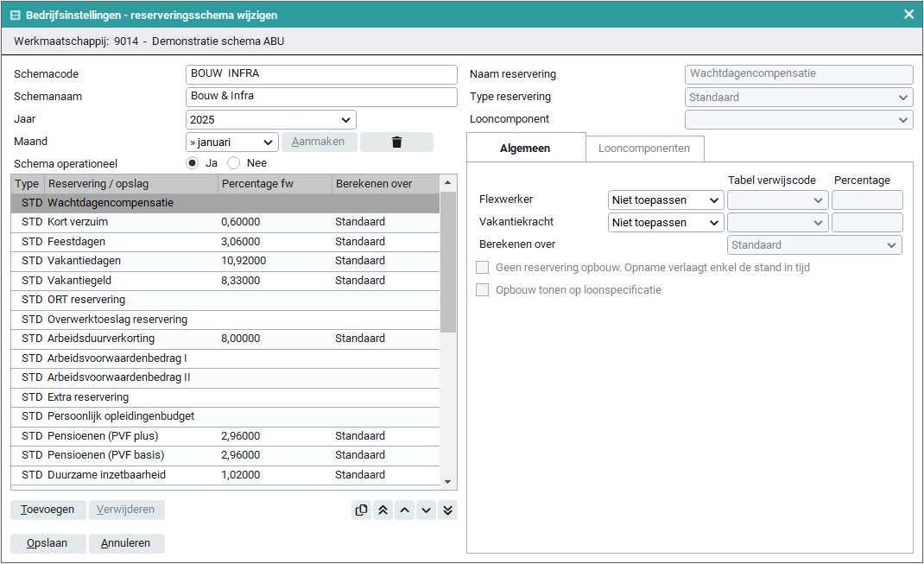Close the reserveringsschema dialog with X
The height and width of the screenshot is (564, 924).
tap(908, 15)
